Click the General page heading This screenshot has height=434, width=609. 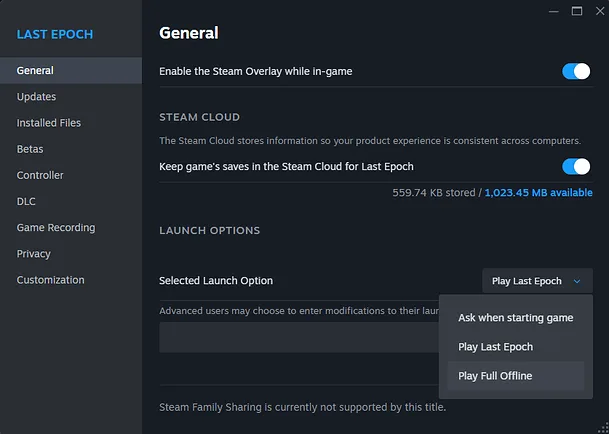(189, 33)
